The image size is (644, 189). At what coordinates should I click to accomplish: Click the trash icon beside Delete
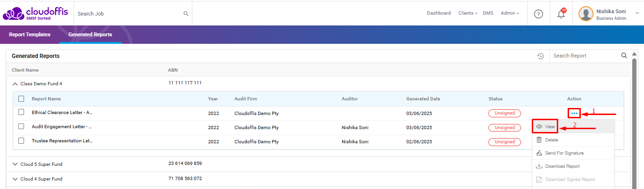tap(539, 140)
